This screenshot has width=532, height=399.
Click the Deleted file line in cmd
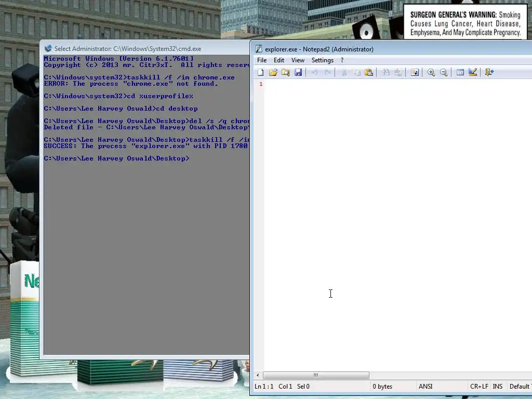(147, 127)
